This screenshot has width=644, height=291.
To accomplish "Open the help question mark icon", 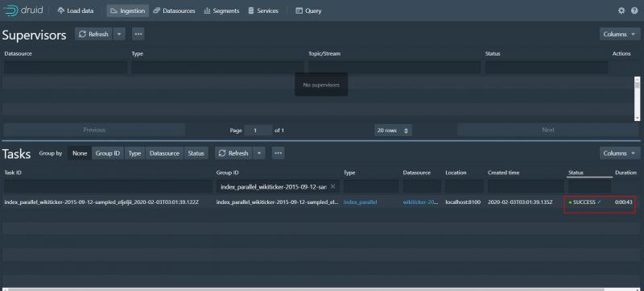I will (634, 11).
